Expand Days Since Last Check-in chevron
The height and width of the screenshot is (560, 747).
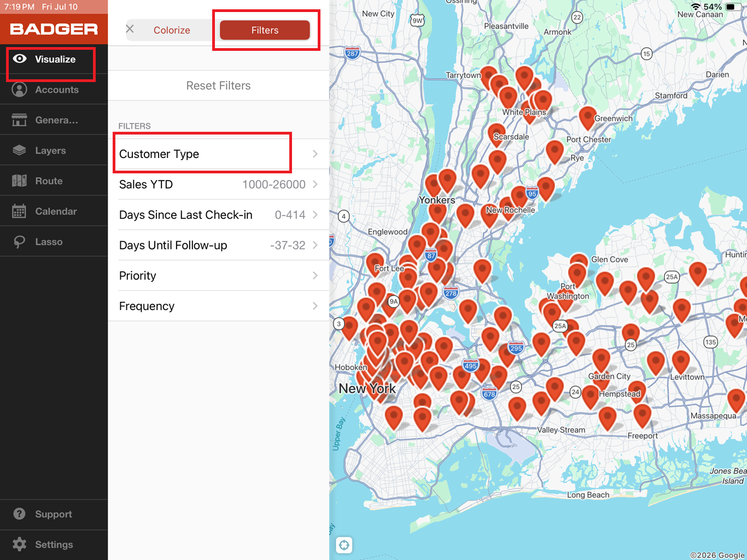(315, 215)
